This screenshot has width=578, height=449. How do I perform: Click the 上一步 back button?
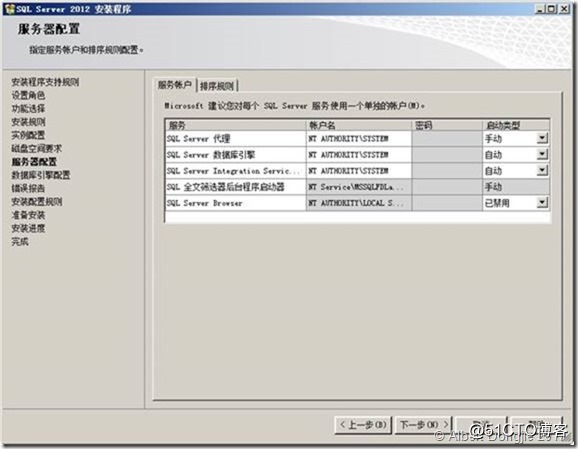click(363, 425)
